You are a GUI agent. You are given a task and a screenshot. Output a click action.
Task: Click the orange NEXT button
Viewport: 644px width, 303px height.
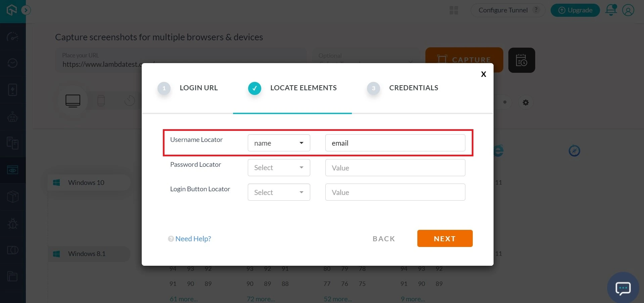(445, 239)
